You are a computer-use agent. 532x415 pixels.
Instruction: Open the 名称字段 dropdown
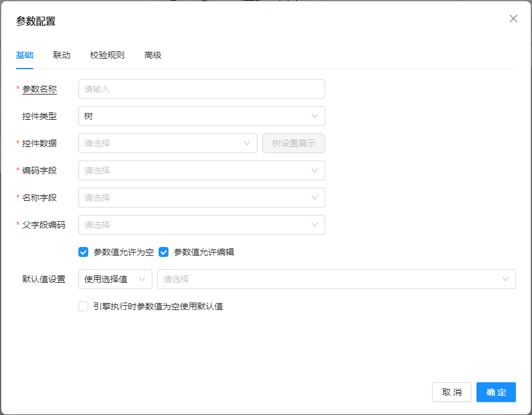coord(201,198)
